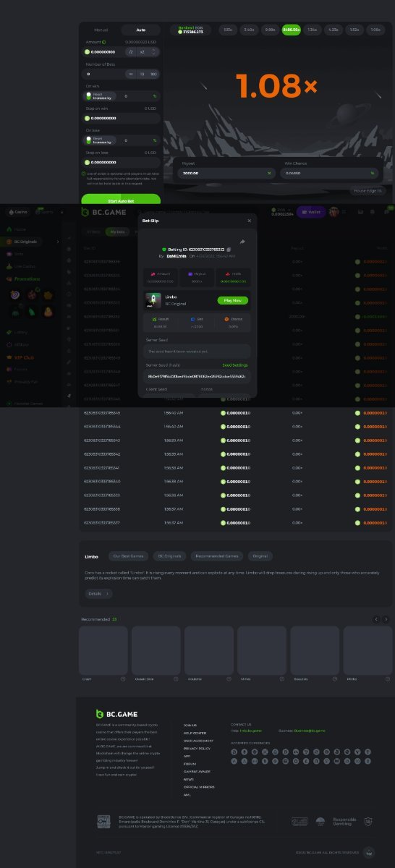Toggle the On loss Reset/Increase switch

pos(90,140)
